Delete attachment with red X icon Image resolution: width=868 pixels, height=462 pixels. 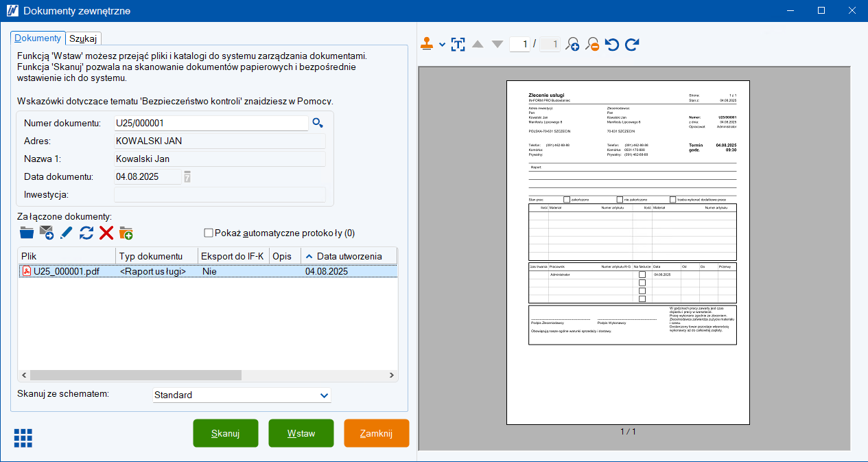tap(106, 233)
